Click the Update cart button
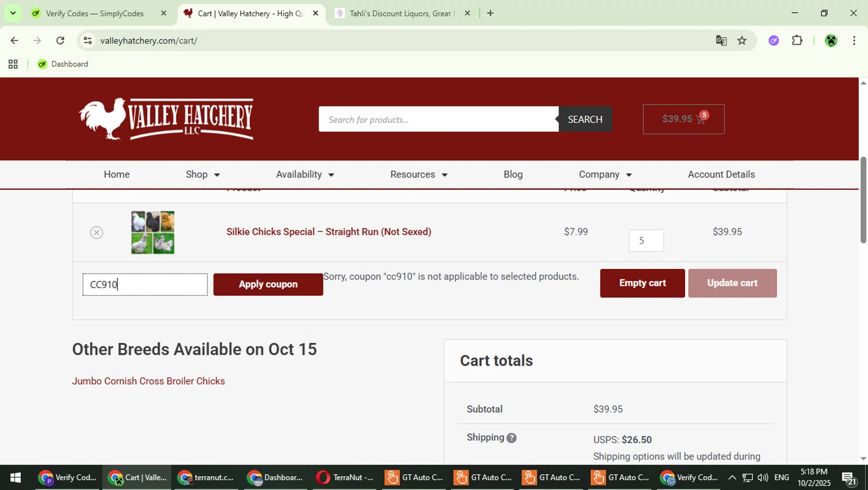The height and width of the screenshot is (490, 868). coord(732,283)
